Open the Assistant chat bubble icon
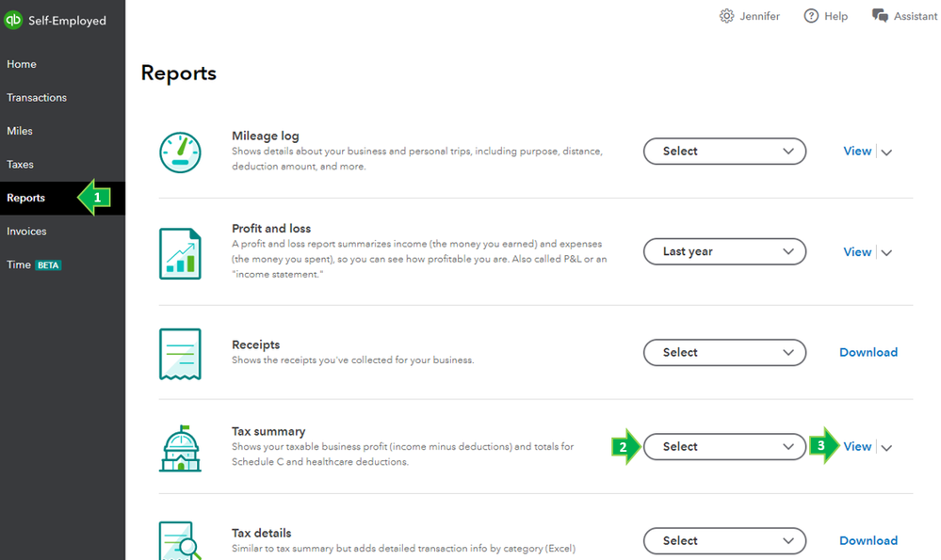941x560 pixels. pos(880,16)
